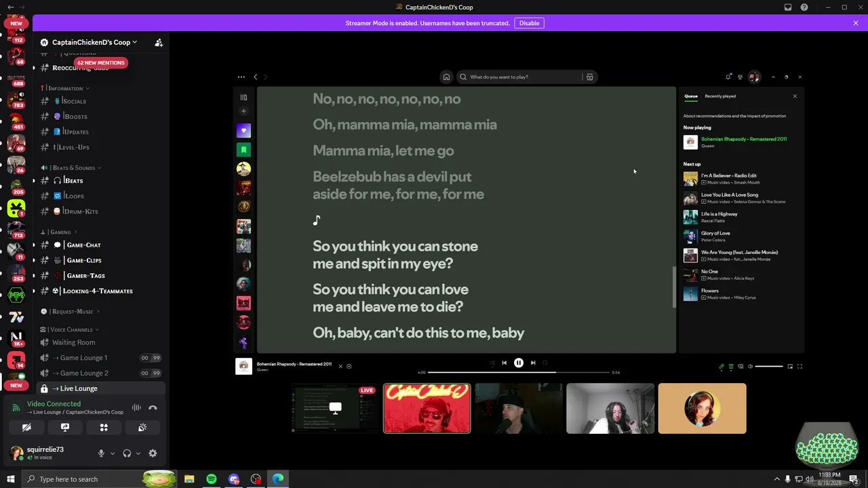
Task: Collapse the Voice Channels category
Action: click(70, 329)
